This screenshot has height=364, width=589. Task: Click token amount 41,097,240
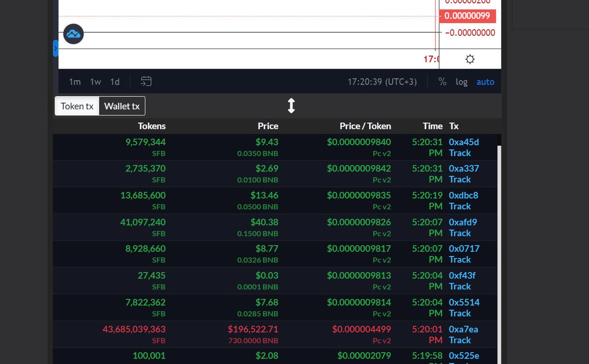pos(143,222)
